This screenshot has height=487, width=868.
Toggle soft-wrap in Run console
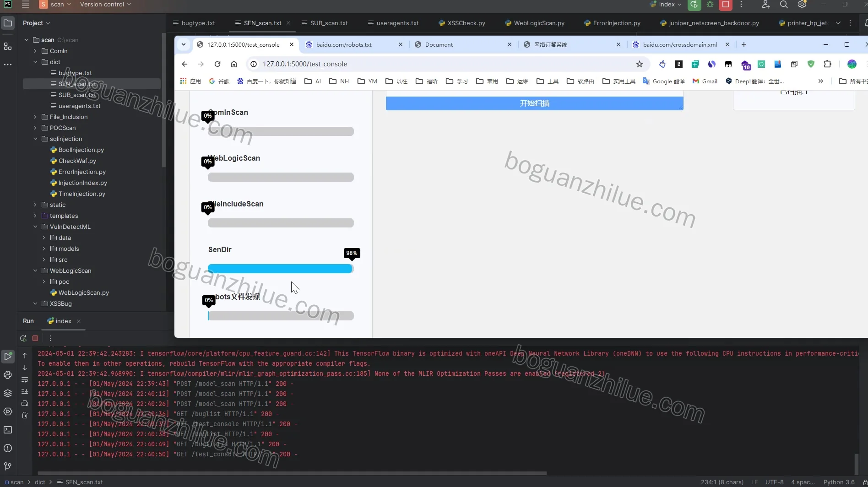(x=25, y=379)
